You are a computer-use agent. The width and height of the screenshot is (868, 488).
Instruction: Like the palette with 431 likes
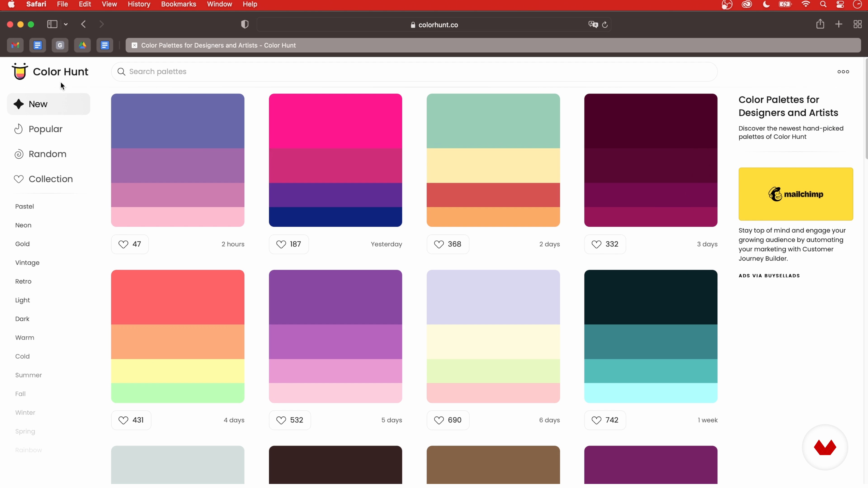tap(131, 420)
